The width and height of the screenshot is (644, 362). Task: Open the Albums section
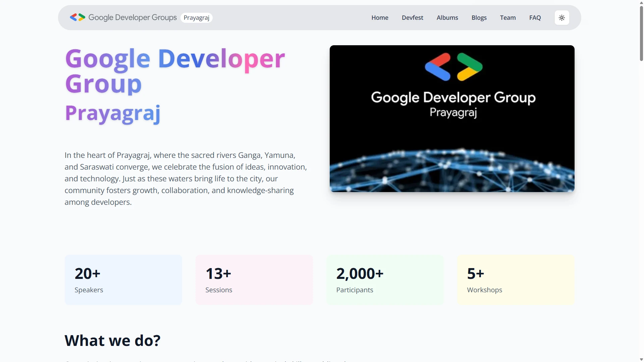(447, 17)
